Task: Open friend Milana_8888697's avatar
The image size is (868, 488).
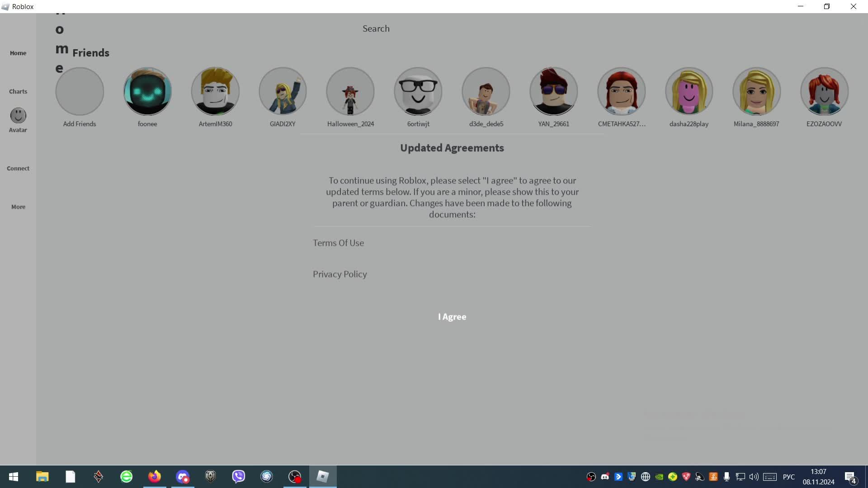Action: (756, 92)
